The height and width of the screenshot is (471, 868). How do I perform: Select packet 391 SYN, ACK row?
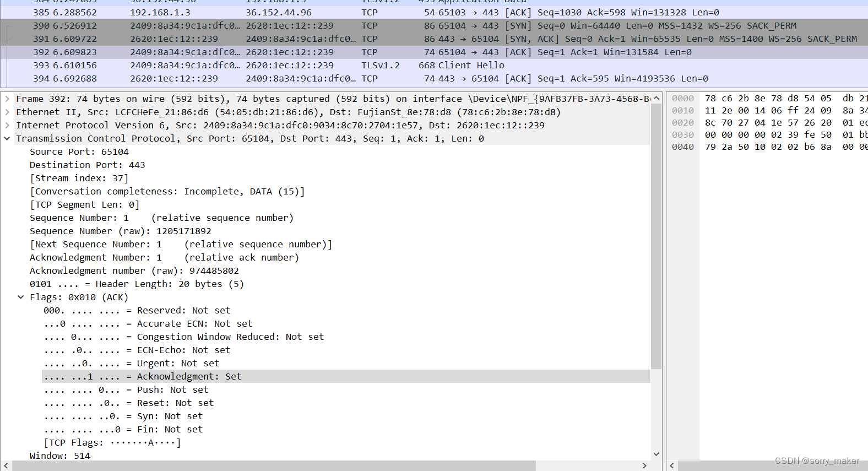434,39
